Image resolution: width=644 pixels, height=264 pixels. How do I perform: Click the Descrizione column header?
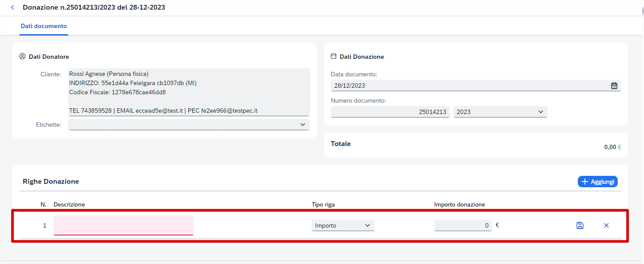pyautogui.click(x=69, y=204)
